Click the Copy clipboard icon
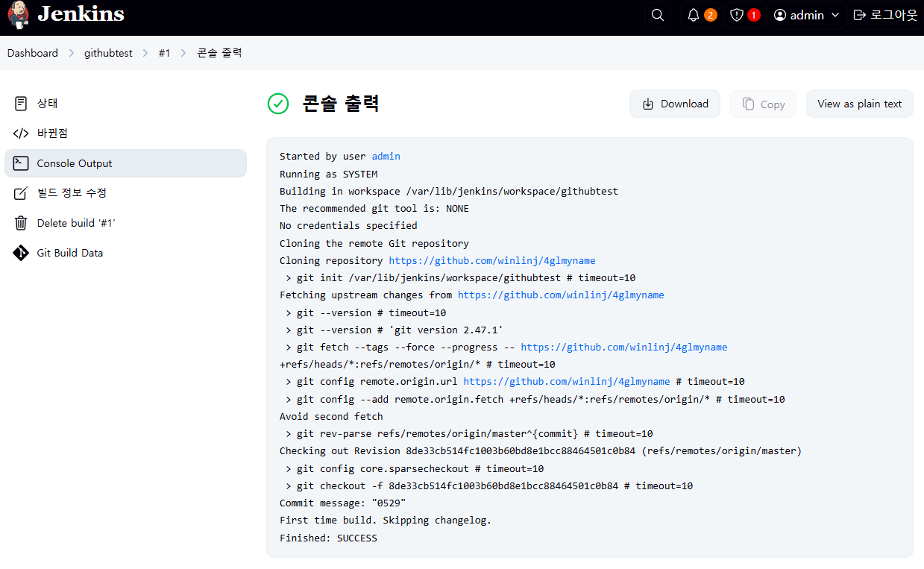The width and height of the screenshot is (924, 569). pyautogui.click(x=748, y=104)
